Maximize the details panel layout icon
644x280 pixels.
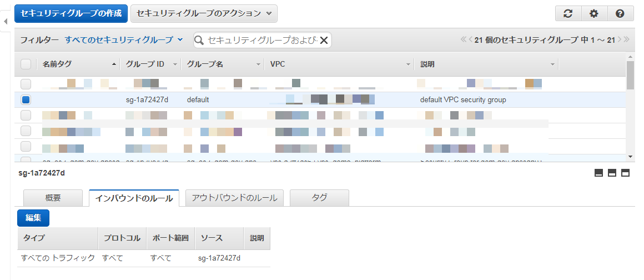coord(625,173)
